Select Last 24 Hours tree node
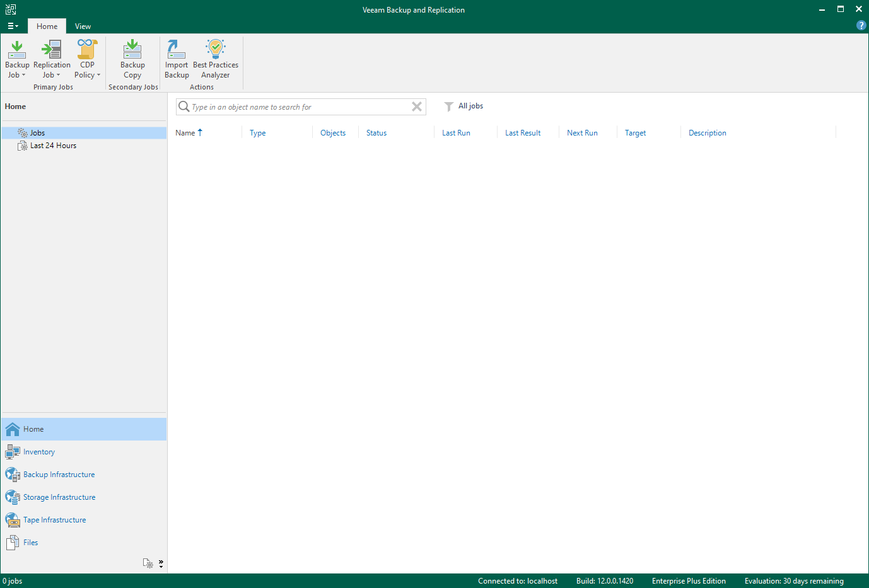The image size is (869, 588). point(53,146)
